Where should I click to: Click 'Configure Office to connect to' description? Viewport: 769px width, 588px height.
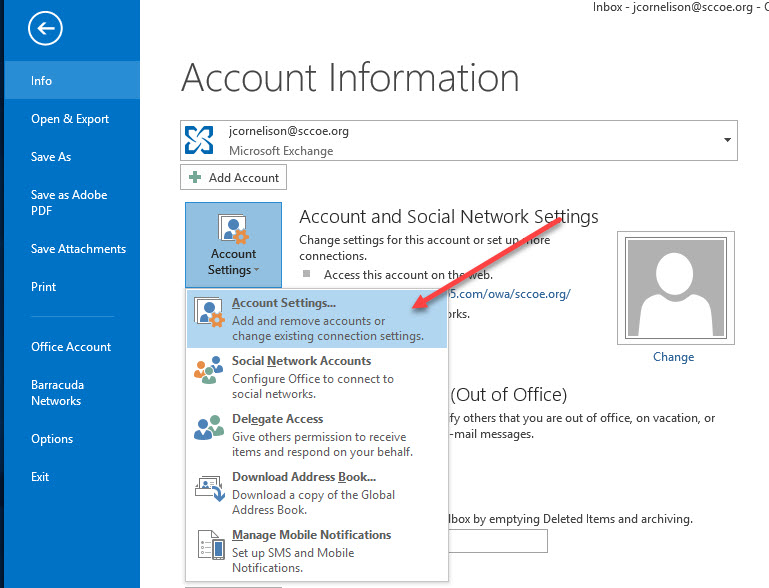coord(313,379)
